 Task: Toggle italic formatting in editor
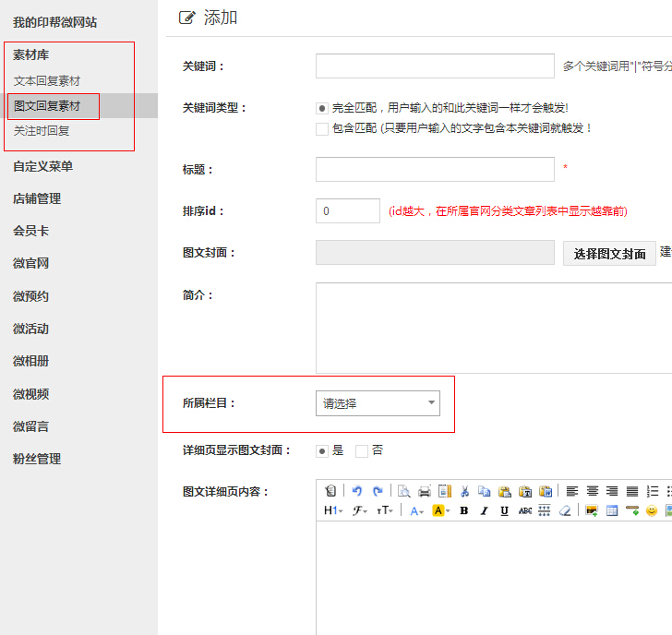pyautogui.click(x=484, y=510)
